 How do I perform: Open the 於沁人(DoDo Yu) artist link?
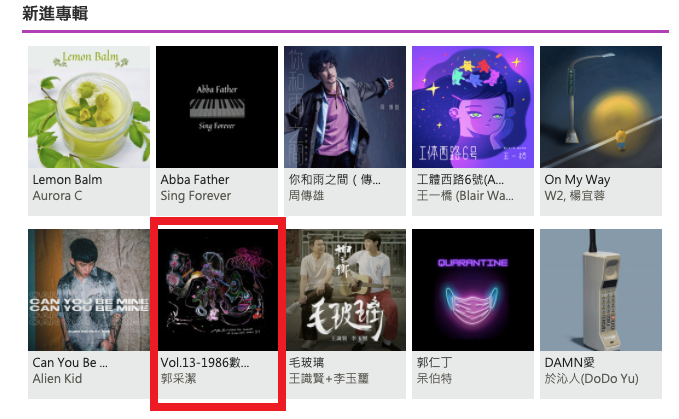tap(592, 379)
